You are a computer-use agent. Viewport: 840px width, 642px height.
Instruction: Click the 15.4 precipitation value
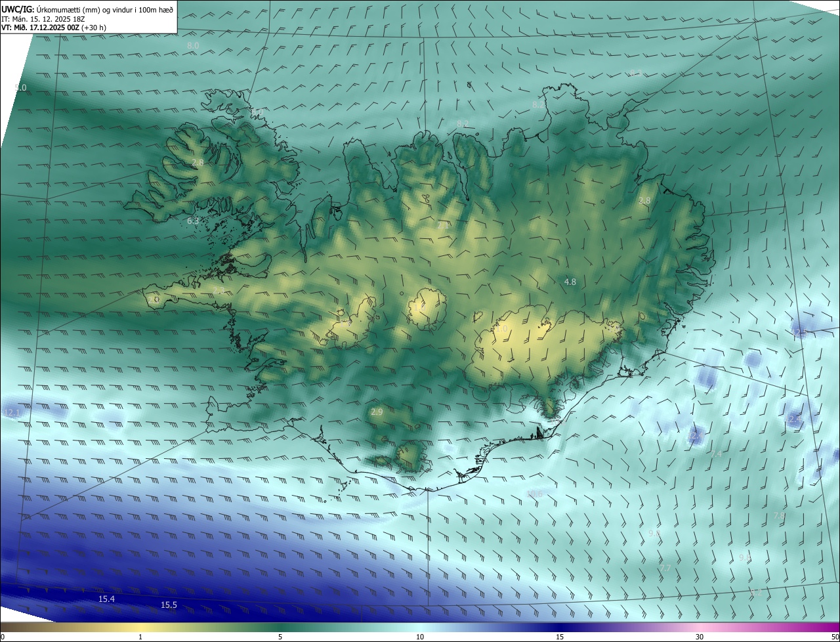click(x=106, y=599)
